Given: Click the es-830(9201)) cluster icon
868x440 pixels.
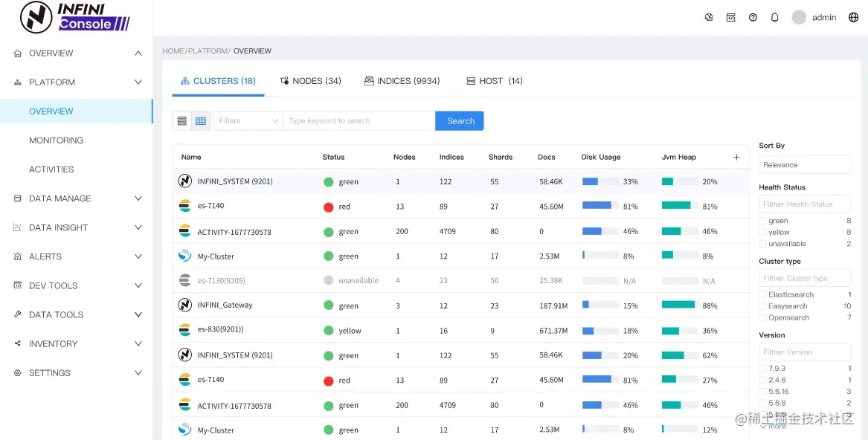Looking at the screenshot, I should click(x=185, y=330).
